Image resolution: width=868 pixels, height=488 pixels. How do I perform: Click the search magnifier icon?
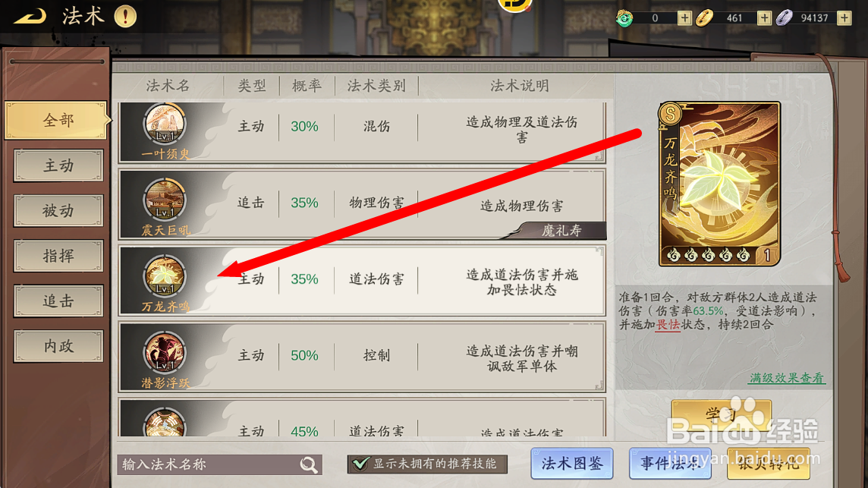click(309, 464)
